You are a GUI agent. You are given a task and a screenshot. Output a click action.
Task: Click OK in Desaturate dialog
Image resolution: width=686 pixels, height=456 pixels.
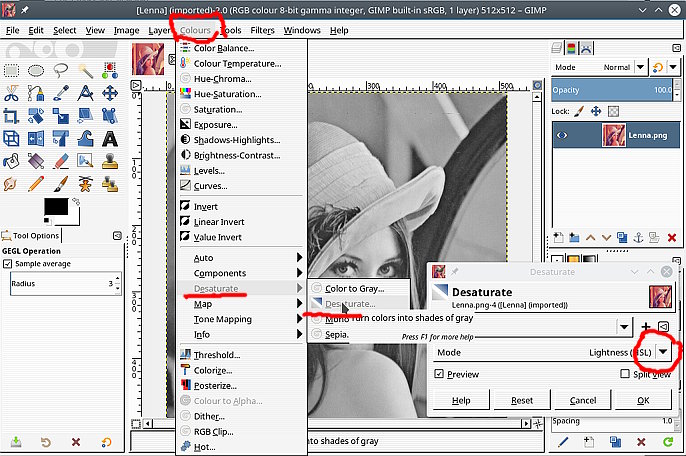(x=643, y=400)
